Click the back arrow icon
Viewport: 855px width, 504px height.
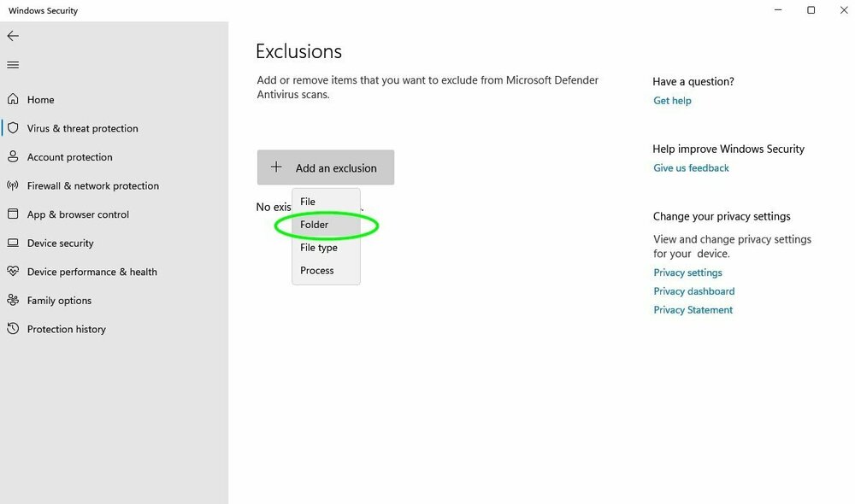(13, 36)
